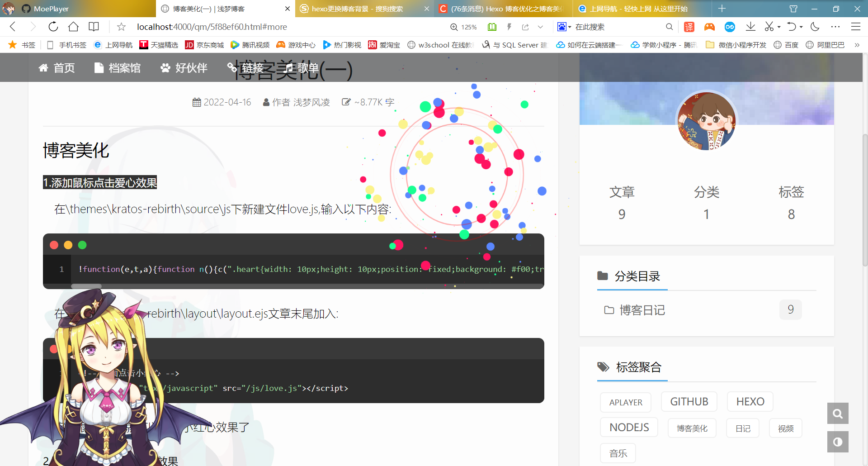
Task: Open a new tab with the plus button
Action: click(x=722, y=9)
